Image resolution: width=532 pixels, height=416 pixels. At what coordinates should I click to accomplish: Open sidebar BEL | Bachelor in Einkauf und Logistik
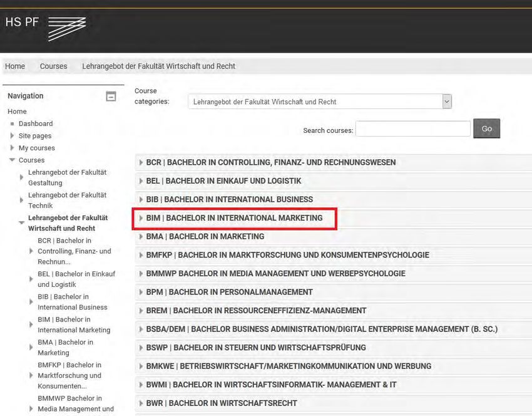pyautogui.click(x=76, y=279)
